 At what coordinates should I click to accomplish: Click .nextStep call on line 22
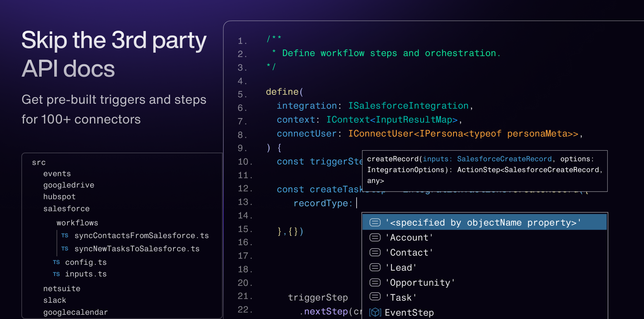pos(323,312)
